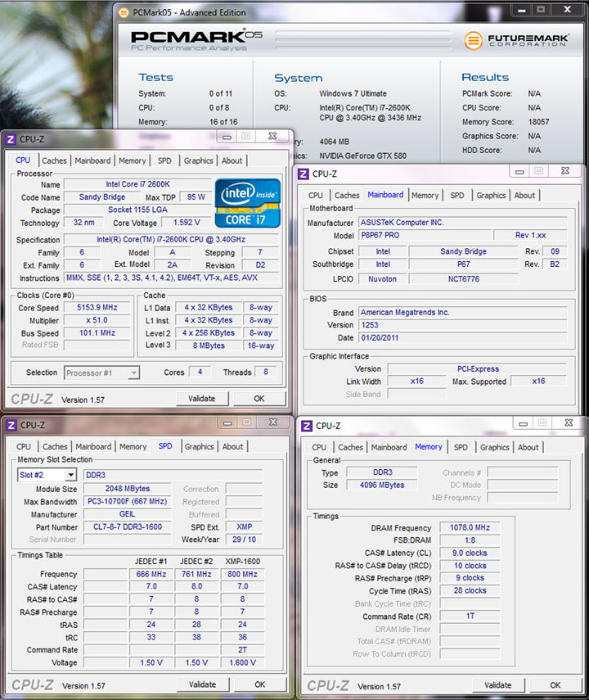Select CPU tab in the Mainboard window

point(316,196)
